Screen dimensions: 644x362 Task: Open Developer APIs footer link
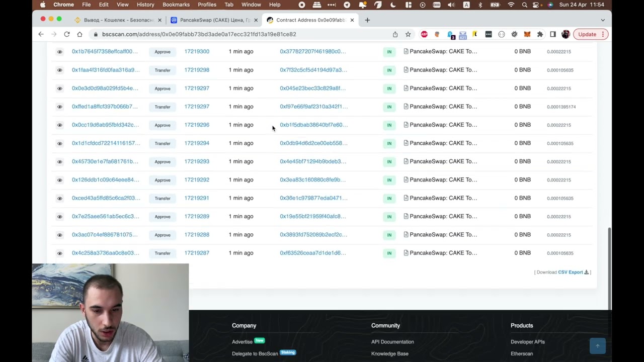[528, 342]
